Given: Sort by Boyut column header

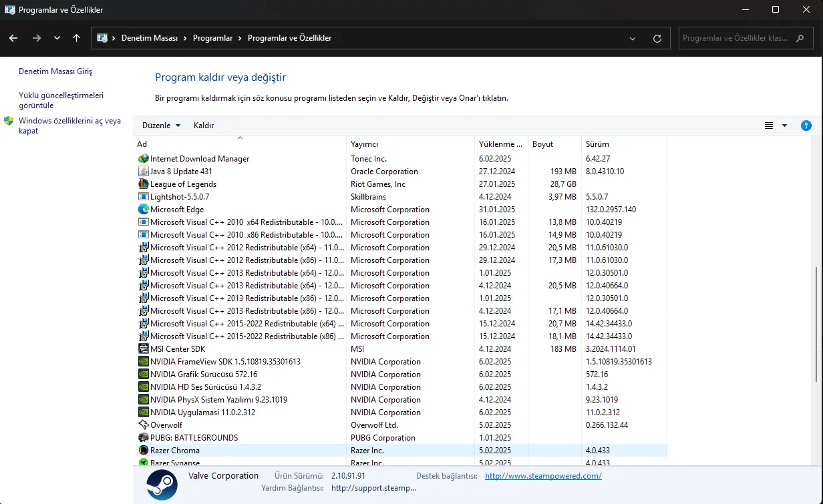Looking at the screenshot, I should pos(554,144).
